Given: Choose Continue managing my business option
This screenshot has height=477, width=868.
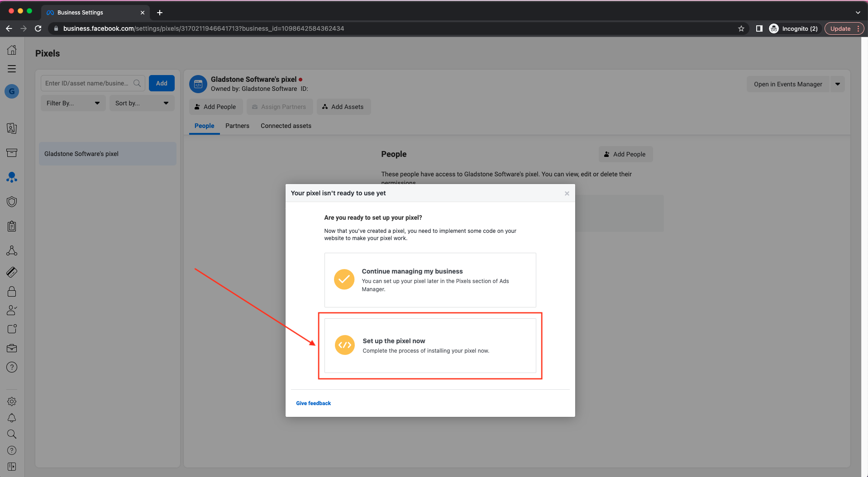Looking at the screenshot, I should [430, 280].
